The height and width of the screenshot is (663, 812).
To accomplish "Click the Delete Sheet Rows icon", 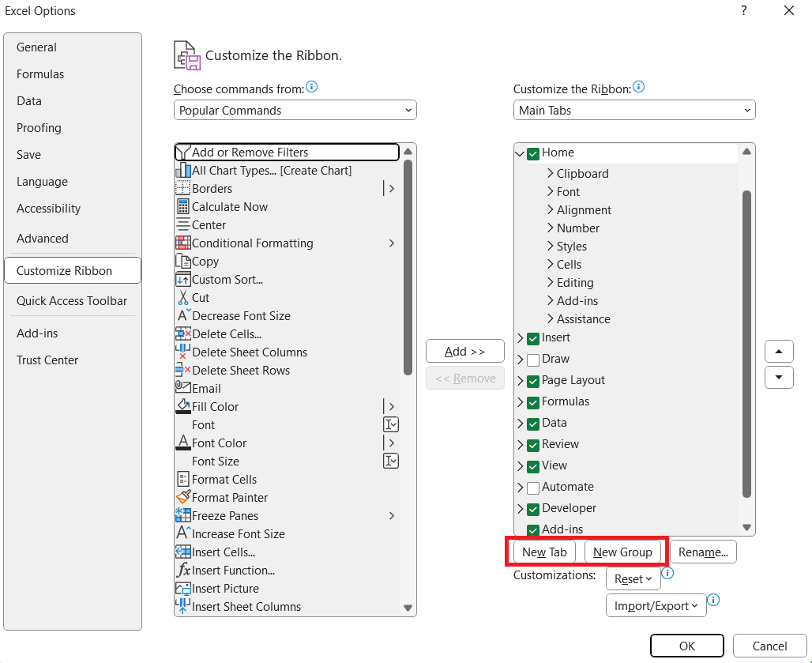I will click(x=183, y=370).
